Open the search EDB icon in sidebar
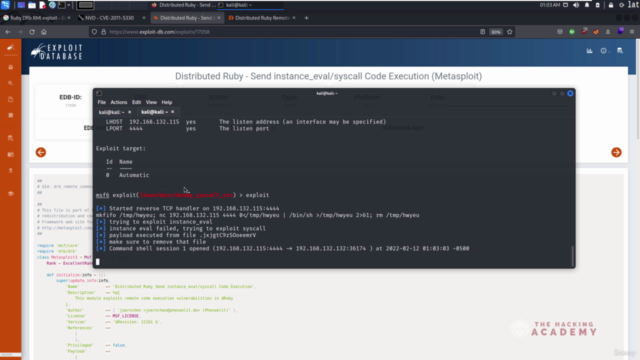The width and height of the screenshot is (640, 360). pyautogui.click(x=11, y=138)
